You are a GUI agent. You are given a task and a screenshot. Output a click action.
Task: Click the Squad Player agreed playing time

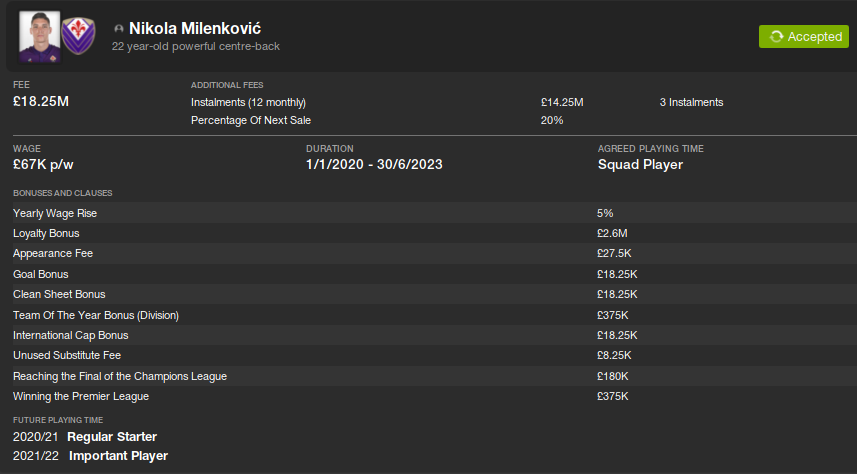click(x=640, y=164)
